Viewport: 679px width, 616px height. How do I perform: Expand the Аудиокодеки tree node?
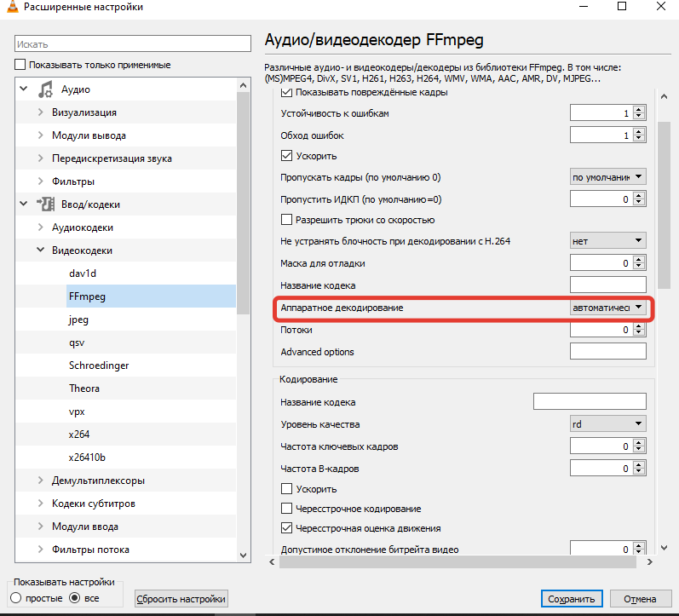(x=40, y=227)
